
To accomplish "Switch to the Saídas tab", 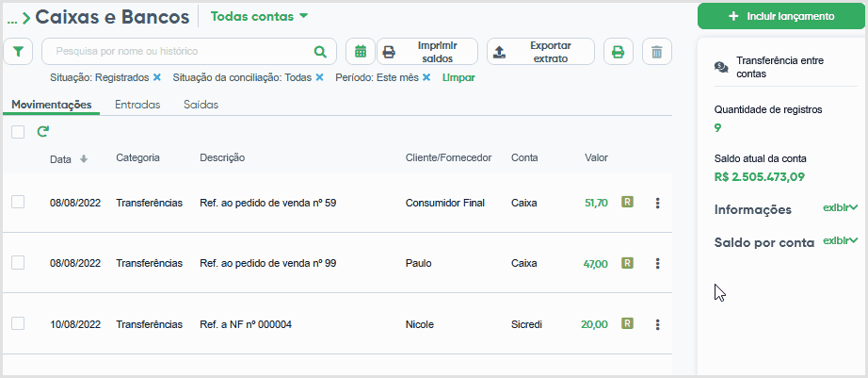I will tap(201, 105).
